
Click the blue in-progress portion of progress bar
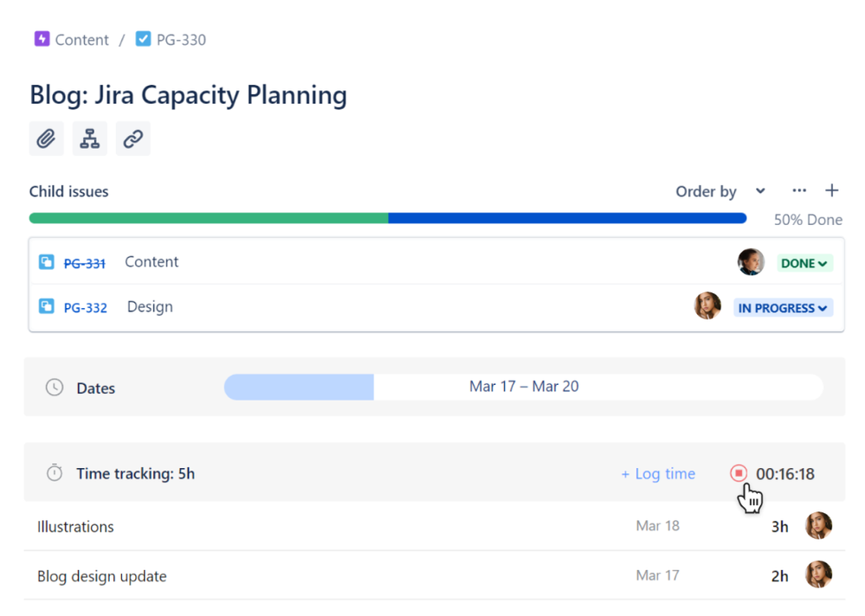pyautogui.click(x=568, y=218)
